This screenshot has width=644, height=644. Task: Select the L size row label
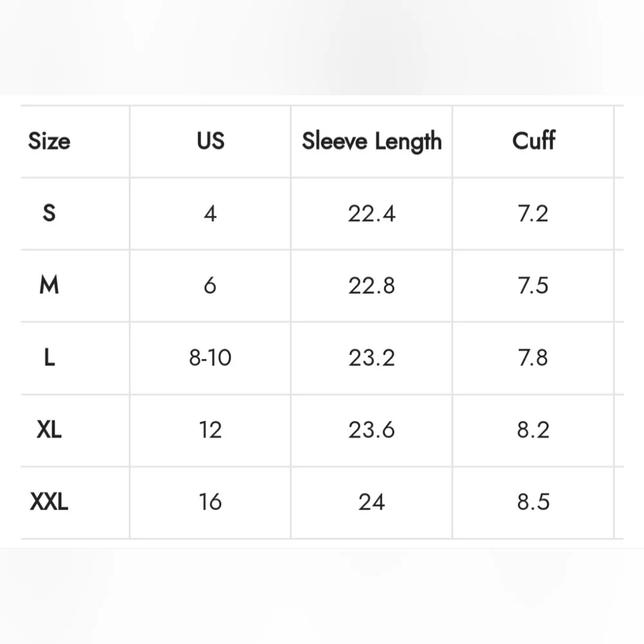pos(50,357)
